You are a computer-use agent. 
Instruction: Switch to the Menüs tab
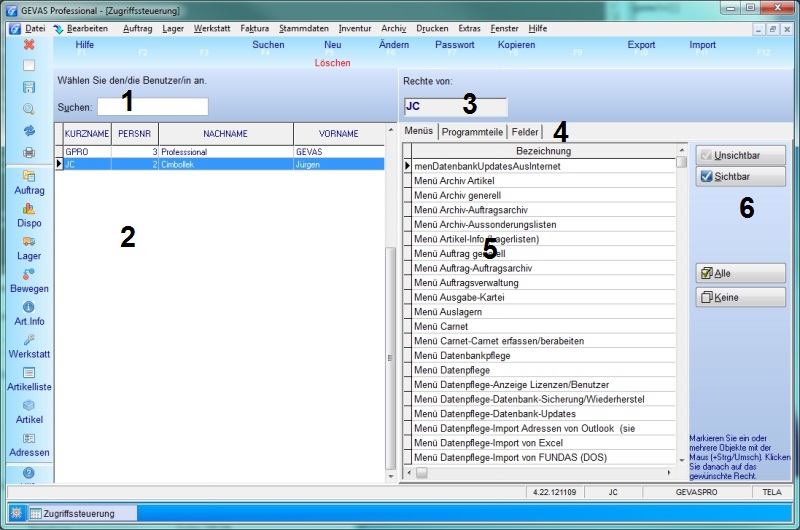click(x=418, y=131)
